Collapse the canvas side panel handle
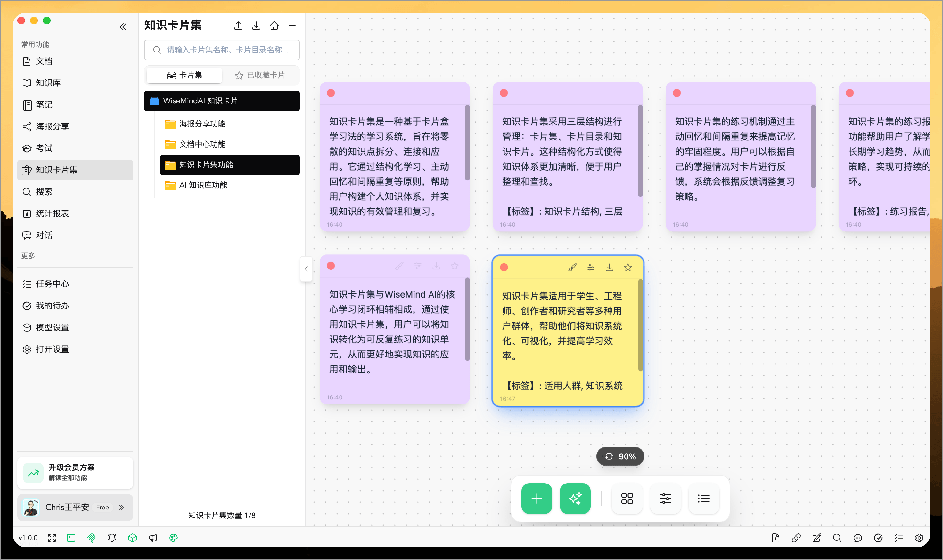The height and width of the screenshot is (560, 943). (306, 269)
